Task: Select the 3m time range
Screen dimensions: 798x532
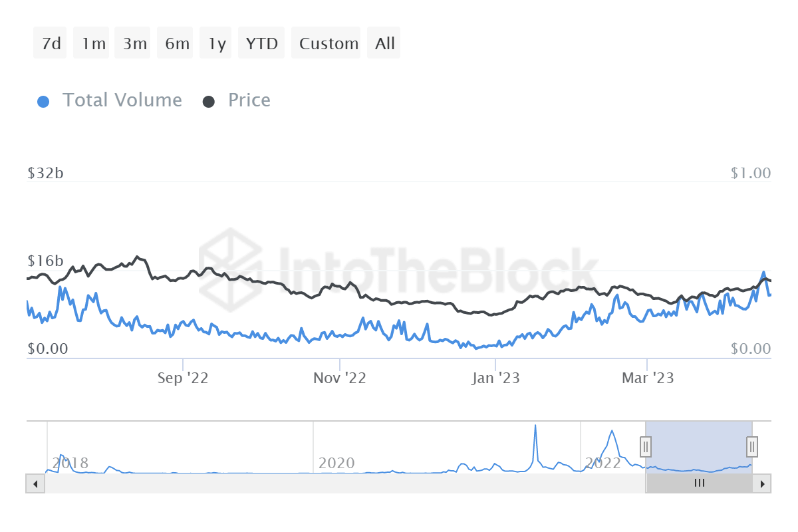Action: tap(132, 43)
